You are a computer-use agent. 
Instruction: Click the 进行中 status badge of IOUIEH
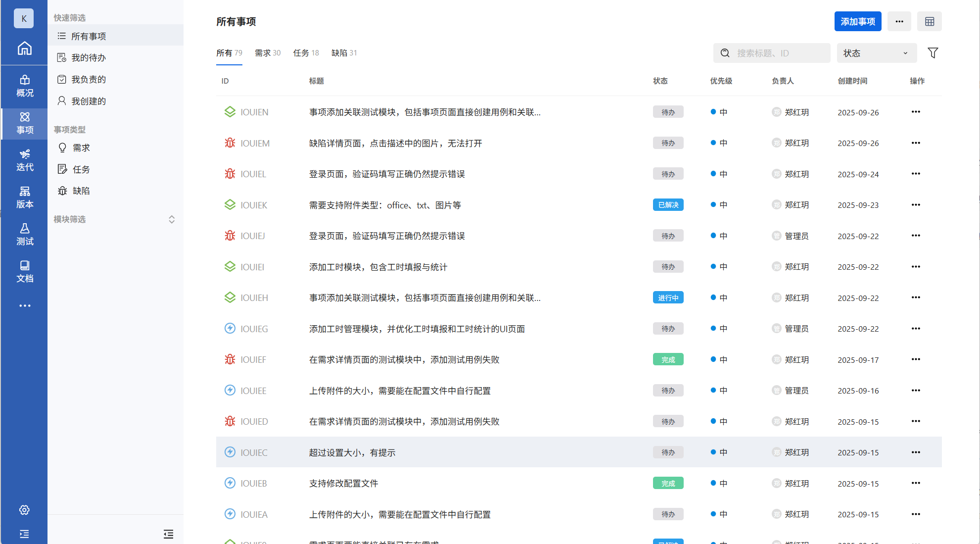[668, 297]
